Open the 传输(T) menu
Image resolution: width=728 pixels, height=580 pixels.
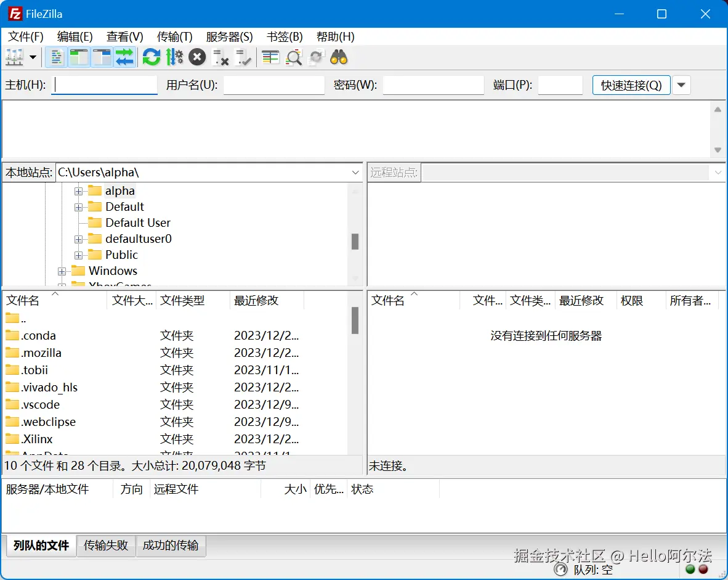(174, 37)
